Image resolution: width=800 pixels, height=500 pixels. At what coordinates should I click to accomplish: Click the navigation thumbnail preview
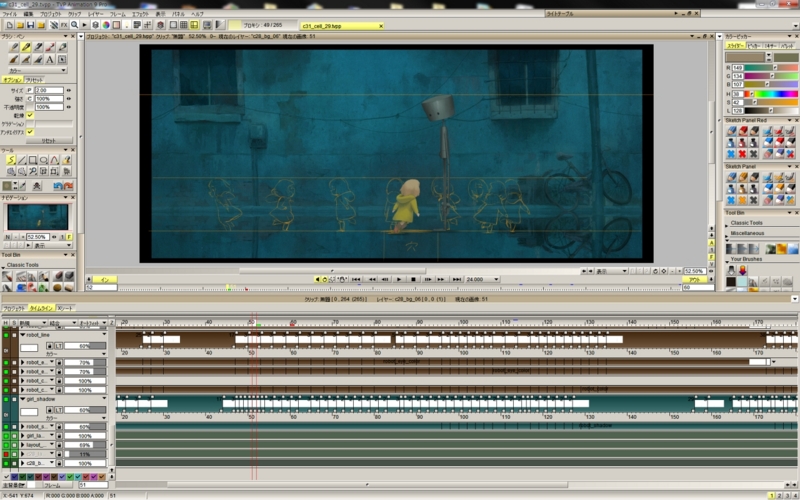tap(37, 217)
